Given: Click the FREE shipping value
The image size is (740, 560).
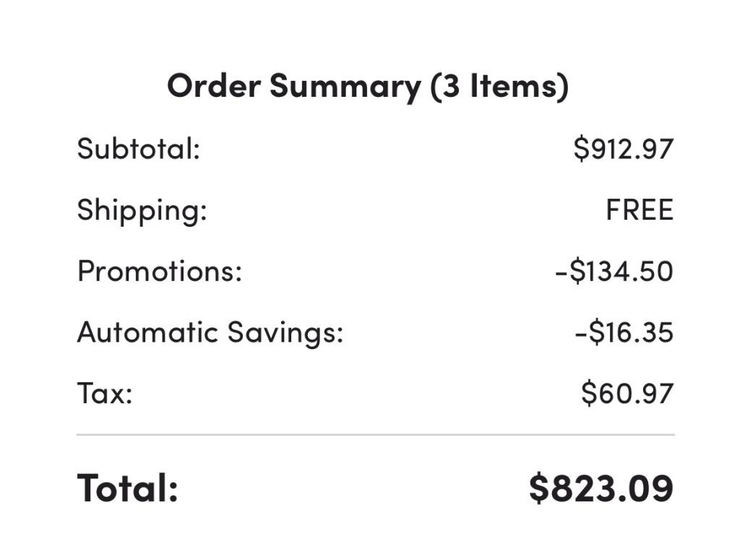Looking at the screenshot, I should pyautogui.click(x=639, y=210).
